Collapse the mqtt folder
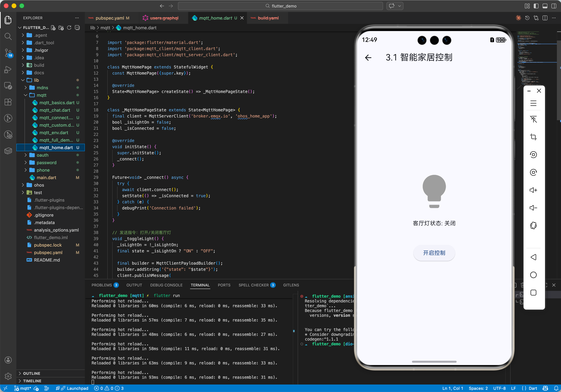The height and width of the screenshot is (392, 561). (x=42, y=95)
